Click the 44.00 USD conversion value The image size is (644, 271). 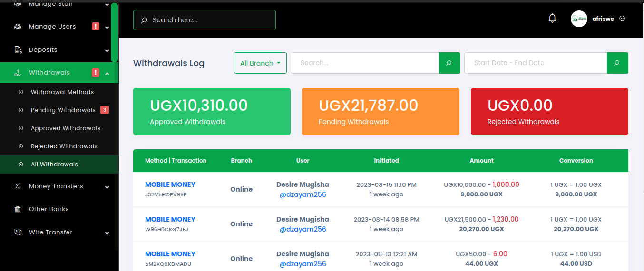(x=576, y=263)
